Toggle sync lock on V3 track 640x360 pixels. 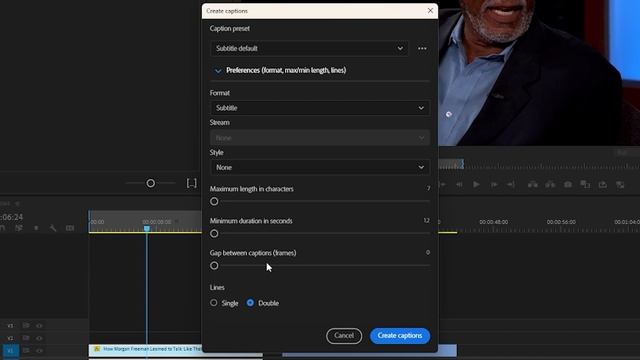[26, 325]
